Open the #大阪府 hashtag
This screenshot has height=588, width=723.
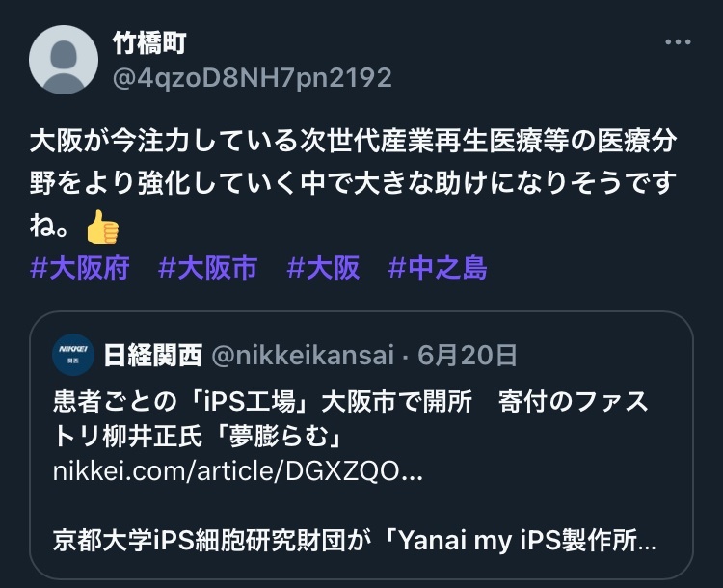80,267
